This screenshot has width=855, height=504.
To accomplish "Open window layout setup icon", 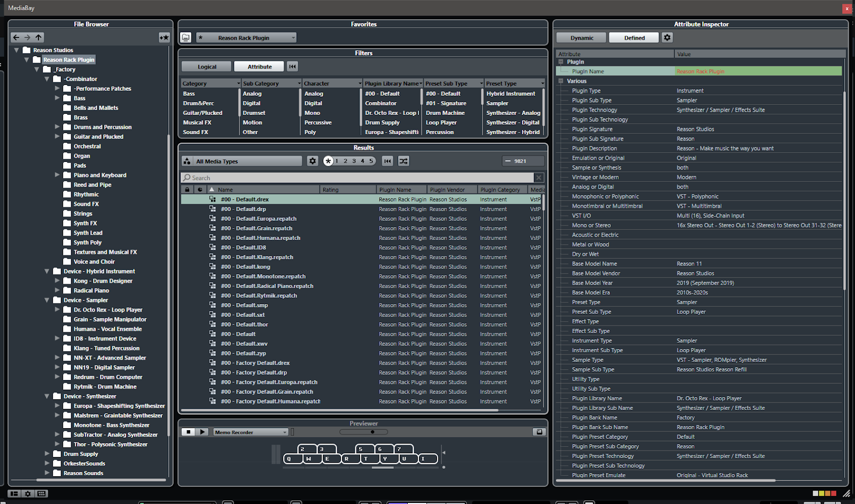I will tap(14, 494).
